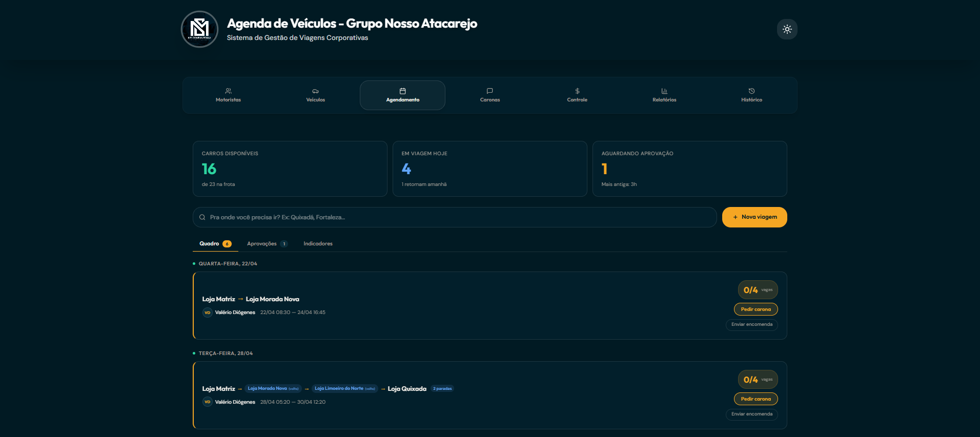Click the Loja Morada Nova (volta) stop chip
Image resolution: width=980 pixels, height=437 pixels.
(x=273, y=389)
